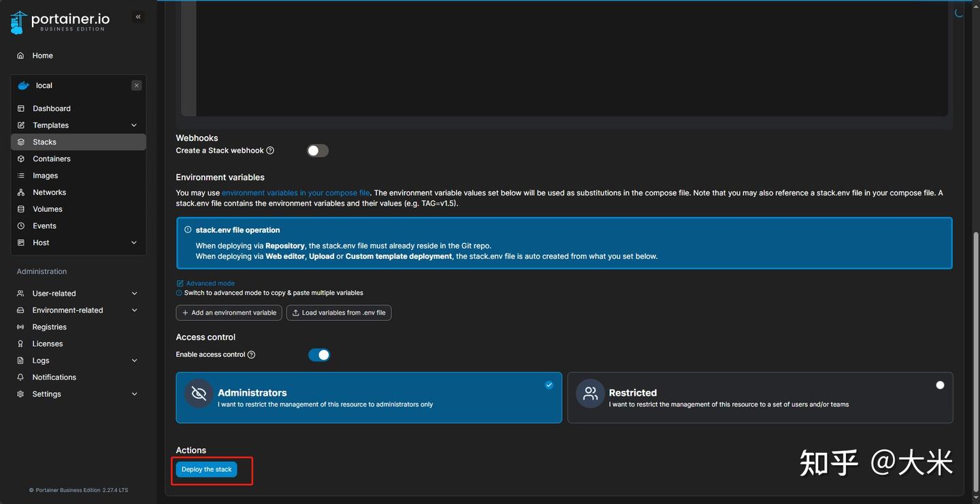Click the Notifications bell icon
Viewport: 980px width, 504px height.
[20, 377]
